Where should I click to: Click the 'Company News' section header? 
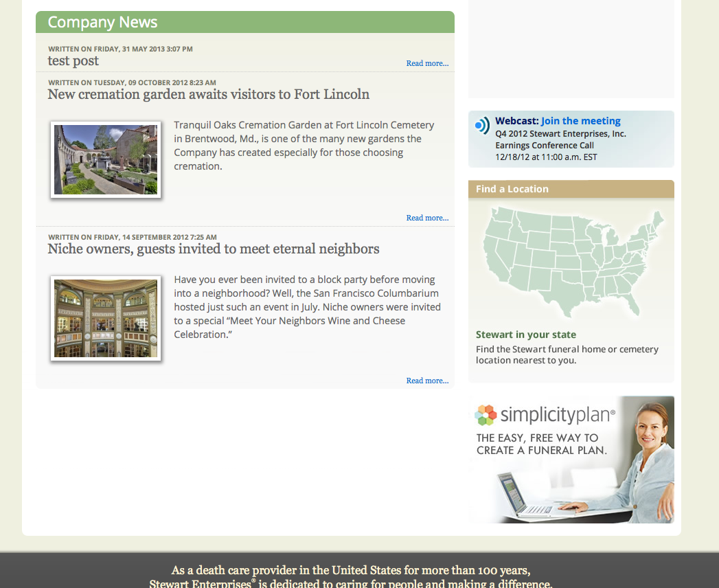tap(103, 22)
